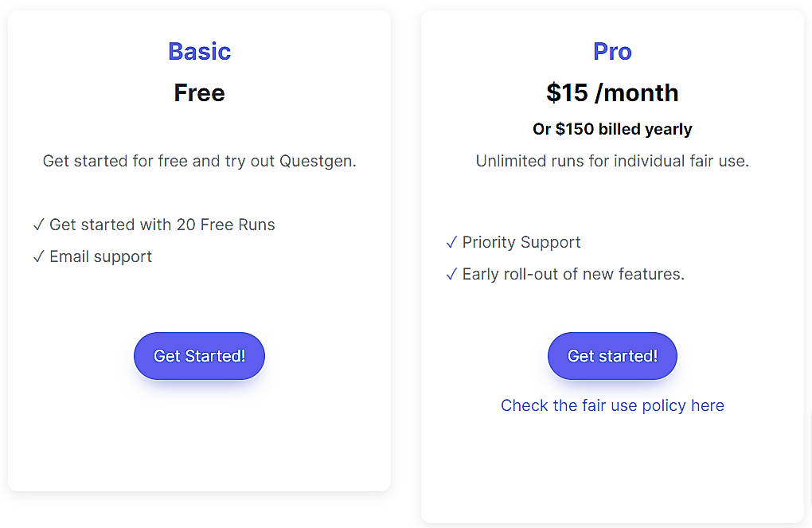Click the $15 /month price text

point(611,92)
